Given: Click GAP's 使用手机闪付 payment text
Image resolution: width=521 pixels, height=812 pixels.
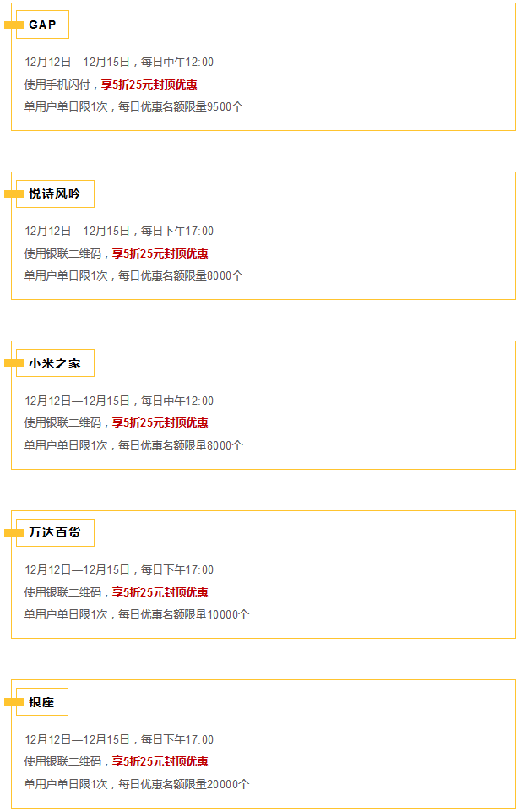Looking at the screenshot, I should pyautogui.click(x=57, y=84).
